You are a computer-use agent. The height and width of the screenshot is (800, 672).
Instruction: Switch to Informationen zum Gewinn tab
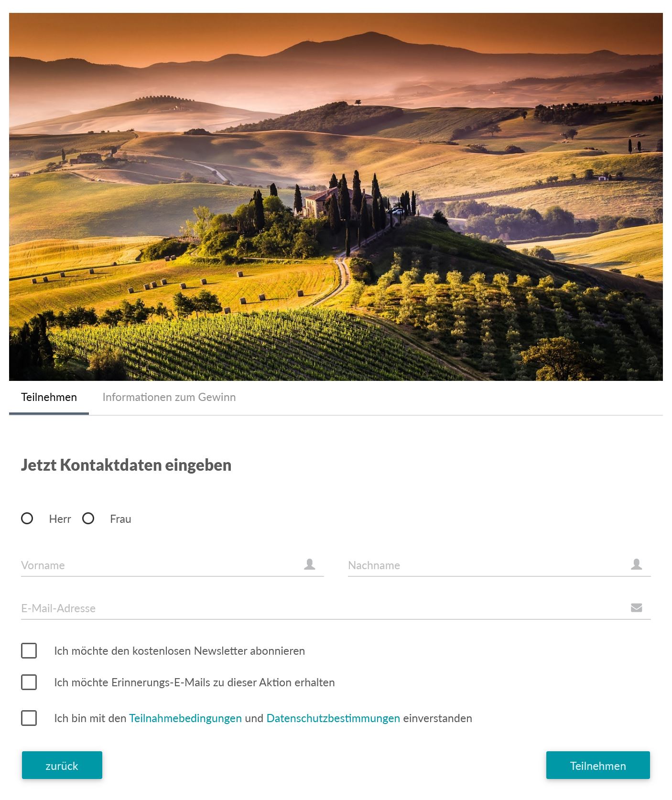coord(169,397)
